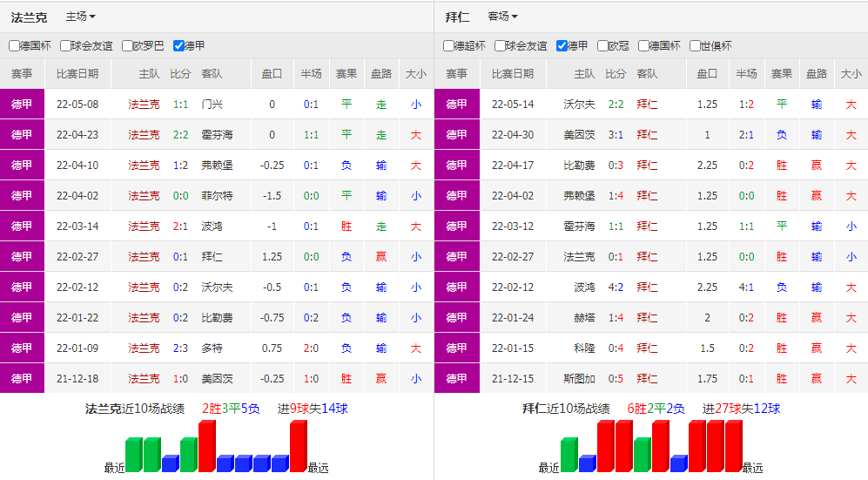This screenshot has height=480, width=868.
Task: Click score 0:5 of 斯图加 vs 拜仁
Action: (616, 379)
